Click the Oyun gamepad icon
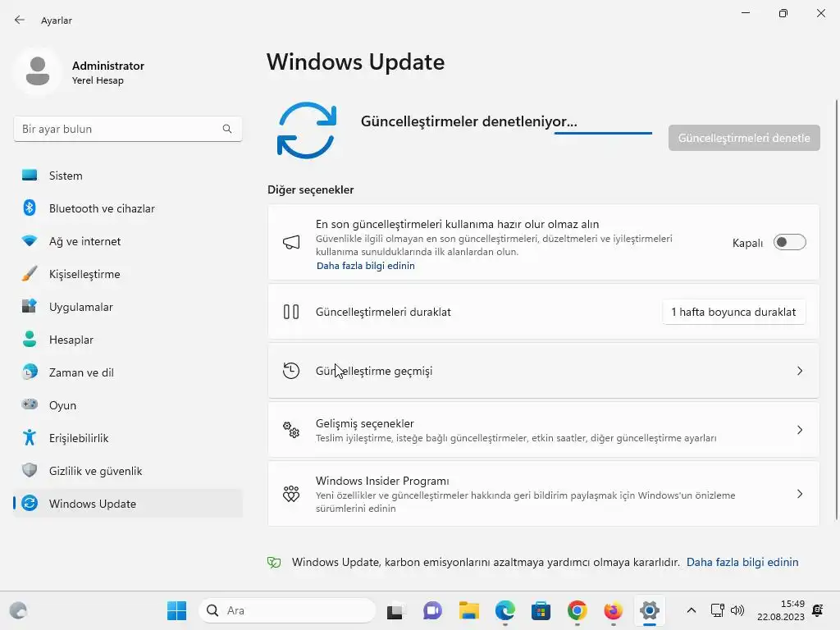The width and height of the screenshot is (840, 630). click(x=30, y=404)
